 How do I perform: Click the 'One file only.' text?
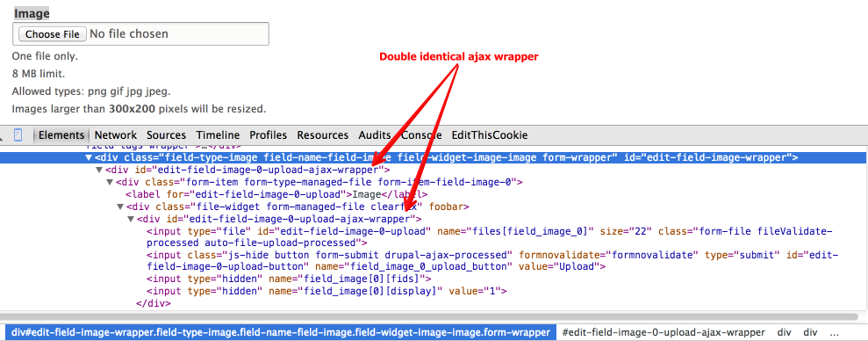(45, 56)
